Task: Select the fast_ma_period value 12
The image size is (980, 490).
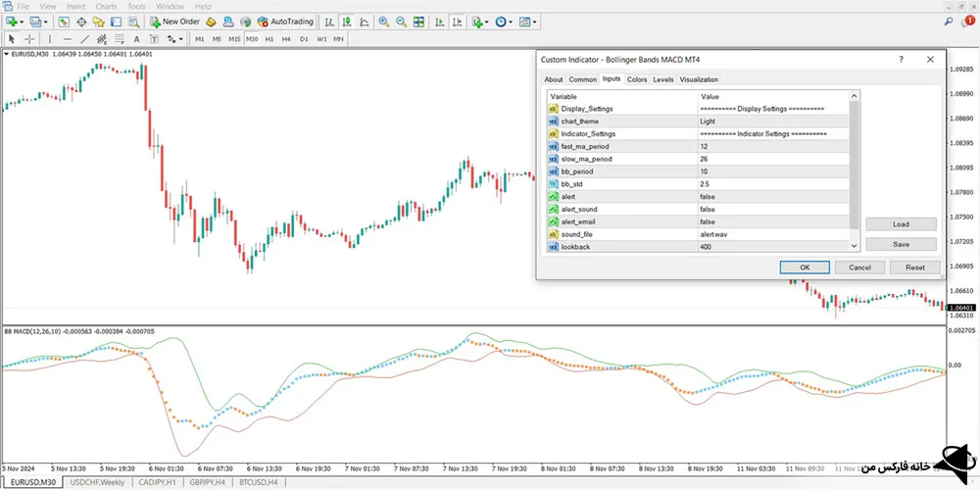Action: [773, 146]
